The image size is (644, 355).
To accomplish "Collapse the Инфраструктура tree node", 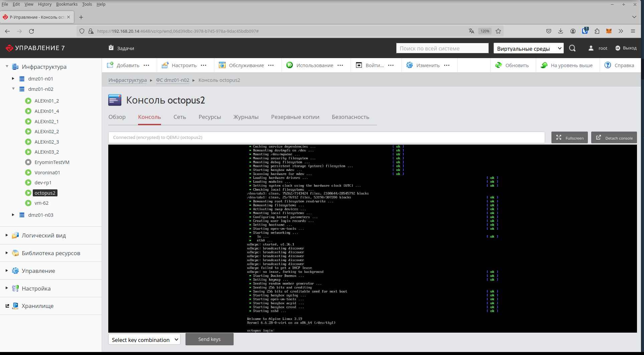I will pos(7,66).
